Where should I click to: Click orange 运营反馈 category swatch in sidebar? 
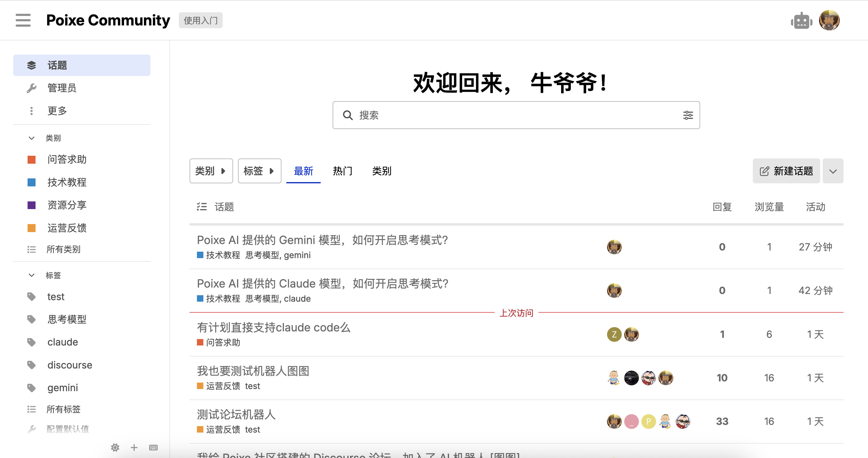point(31,228)
